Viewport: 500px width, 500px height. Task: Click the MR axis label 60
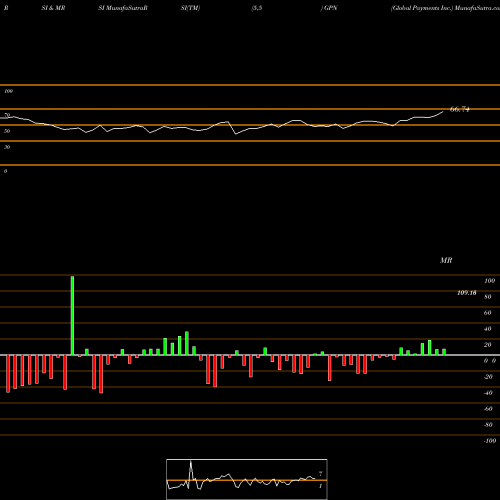pyautogui.click(x=487, y=313)
